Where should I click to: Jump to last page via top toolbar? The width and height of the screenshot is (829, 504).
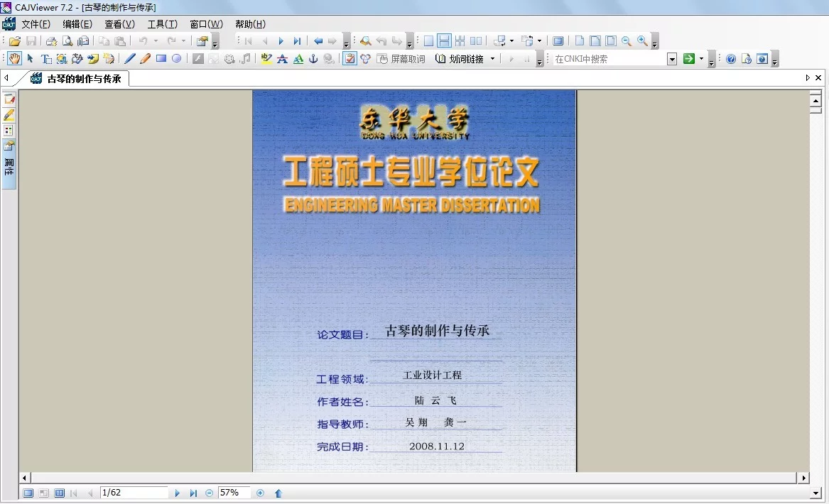tap(297, 41)
